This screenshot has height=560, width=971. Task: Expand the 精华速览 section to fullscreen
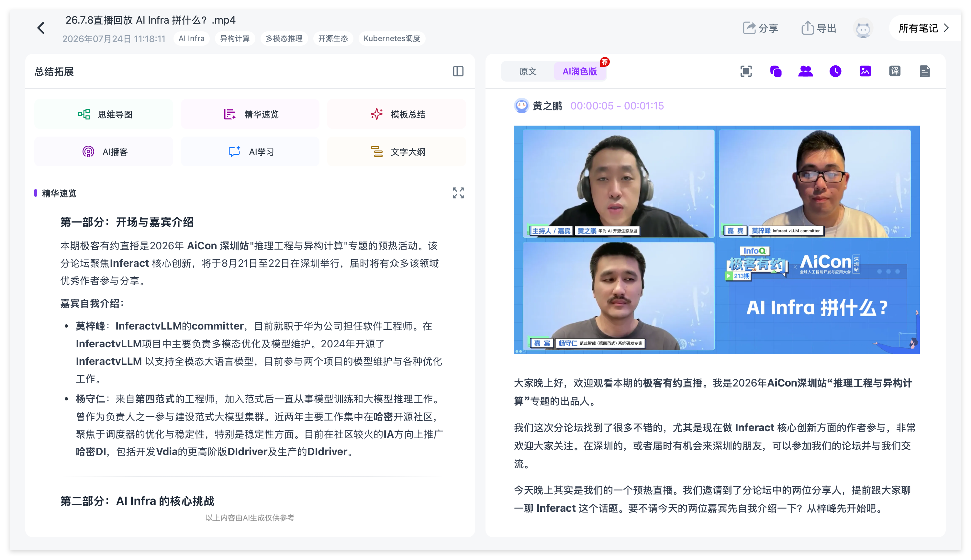[458, 193]
